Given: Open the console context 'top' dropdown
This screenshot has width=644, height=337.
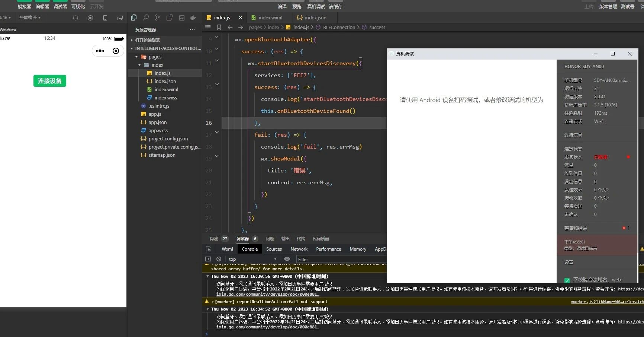Looking at the screenshot, I should point(252,259).
